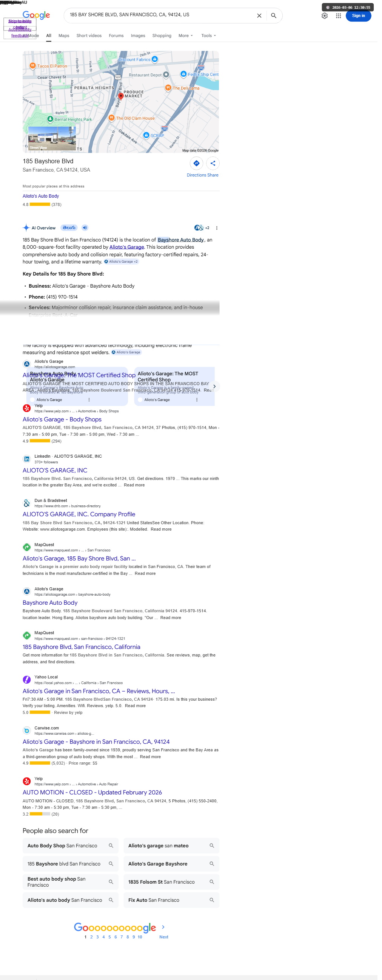Click the Directions icon button
The height and width of the screenshot is (980, 382).
pyautogui.click(x=197, y=163)
